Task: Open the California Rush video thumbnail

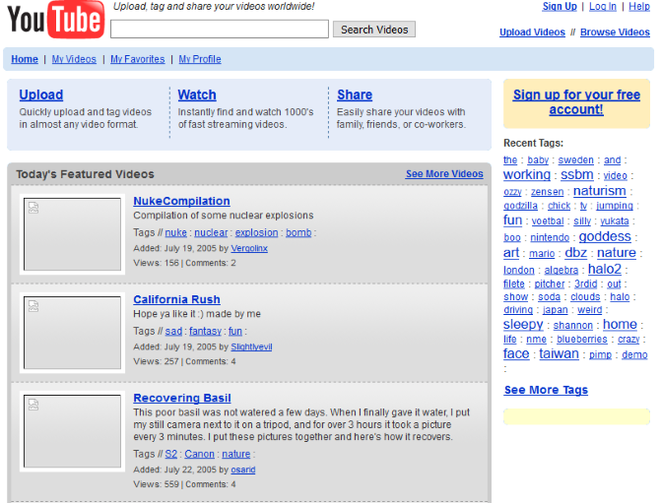Action: coord(73,332)
